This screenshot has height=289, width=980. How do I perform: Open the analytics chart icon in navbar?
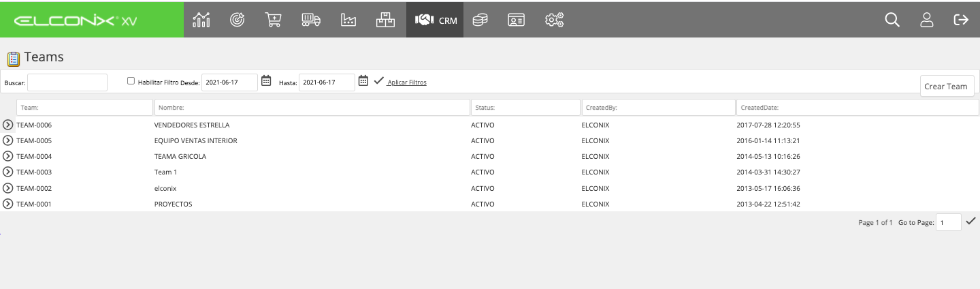tap(201, 20)
